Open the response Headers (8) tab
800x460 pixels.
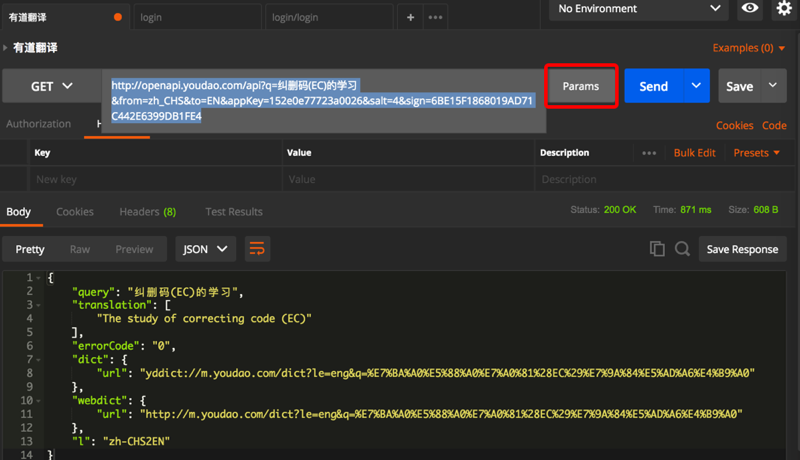coord(147,212)
